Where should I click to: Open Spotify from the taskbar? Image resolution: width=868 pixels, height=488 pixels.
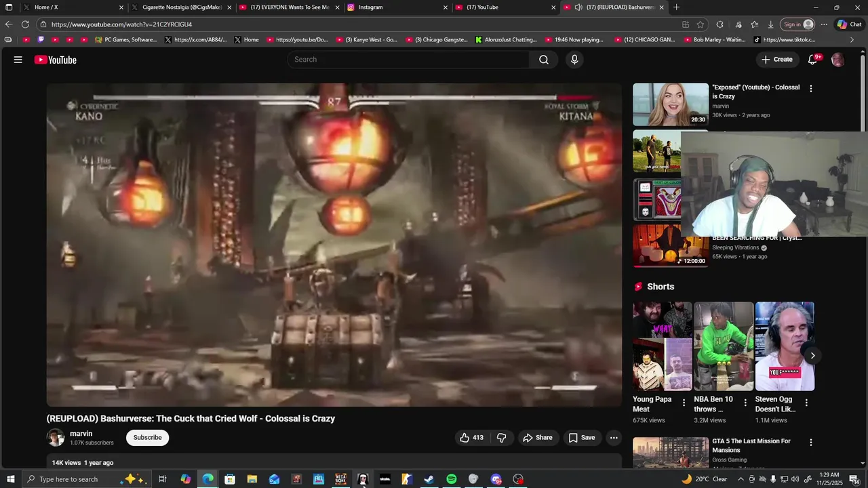point(452,479)
